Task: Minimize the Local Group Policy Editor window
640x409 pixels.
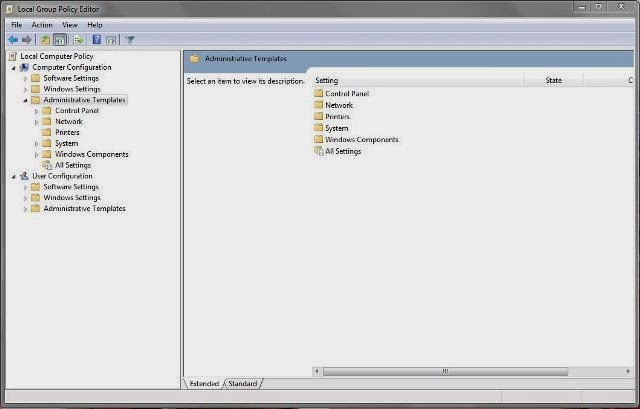Action: tap(582, 7)
